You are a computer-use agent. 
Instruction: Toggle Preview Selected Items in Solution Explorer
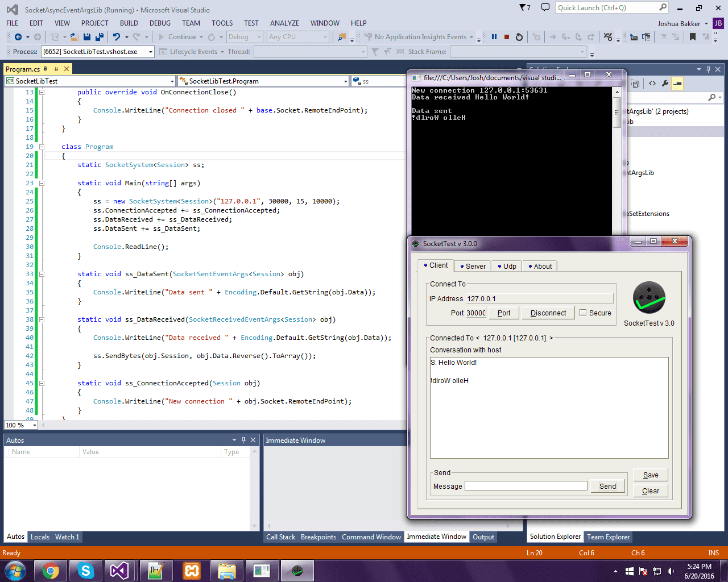pyautogui.click(x=677, y=84)
